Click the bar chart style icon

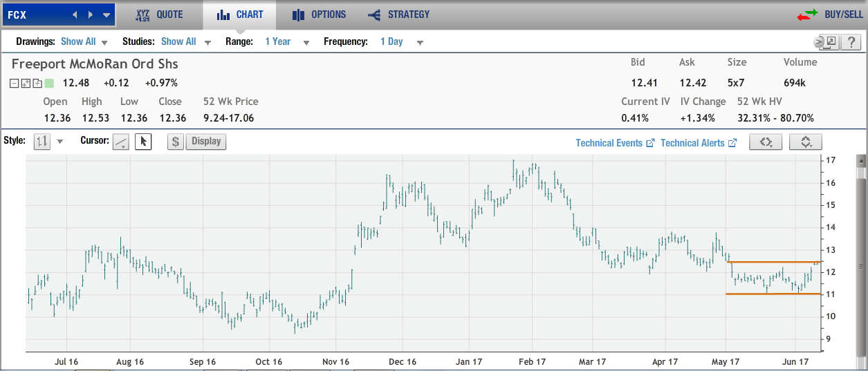[42, 142]
